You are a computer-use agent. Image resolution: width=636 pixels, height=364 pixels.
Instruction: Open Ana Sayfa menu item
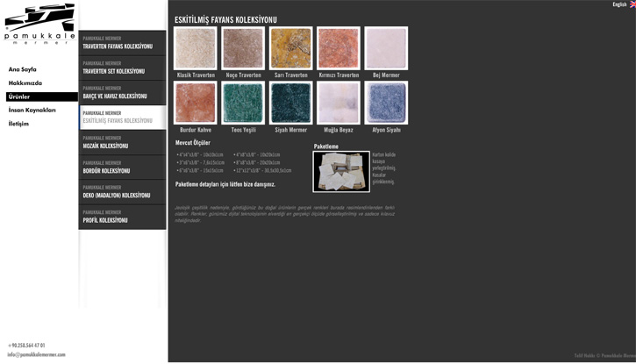coord(23,69)
